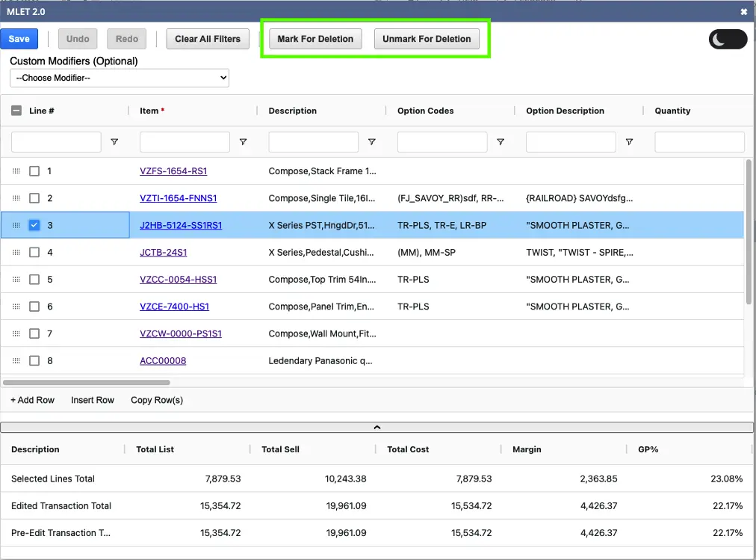Open item link JCTB-24S1
This screenshot has height=560, width=756.
coord(164,252)
